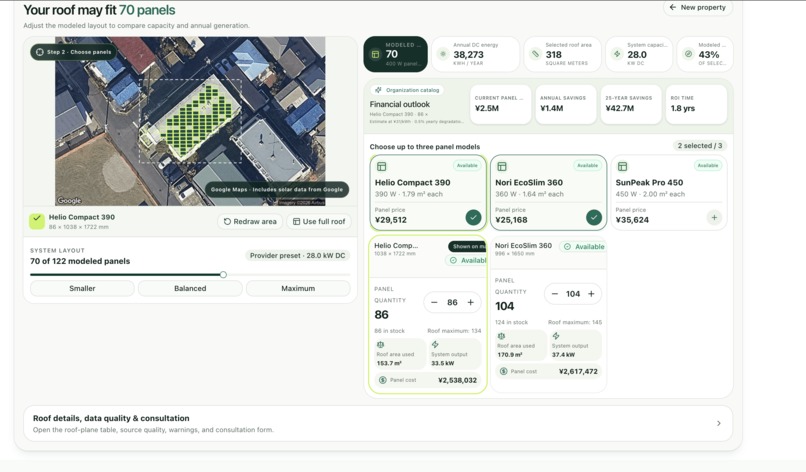Click the back arrow icon in New property
This screenshot has height=472, width=806.
tap(673, 7)
